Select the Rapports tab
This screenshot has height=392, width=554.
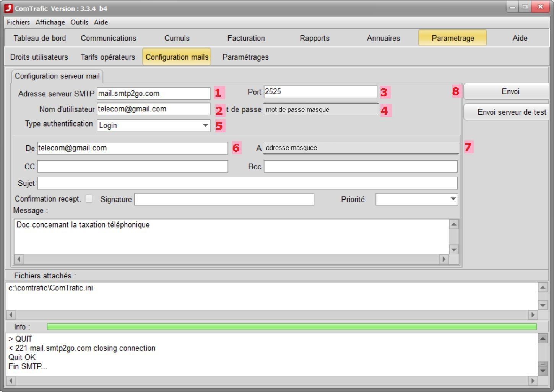click(x=315, y=38)
